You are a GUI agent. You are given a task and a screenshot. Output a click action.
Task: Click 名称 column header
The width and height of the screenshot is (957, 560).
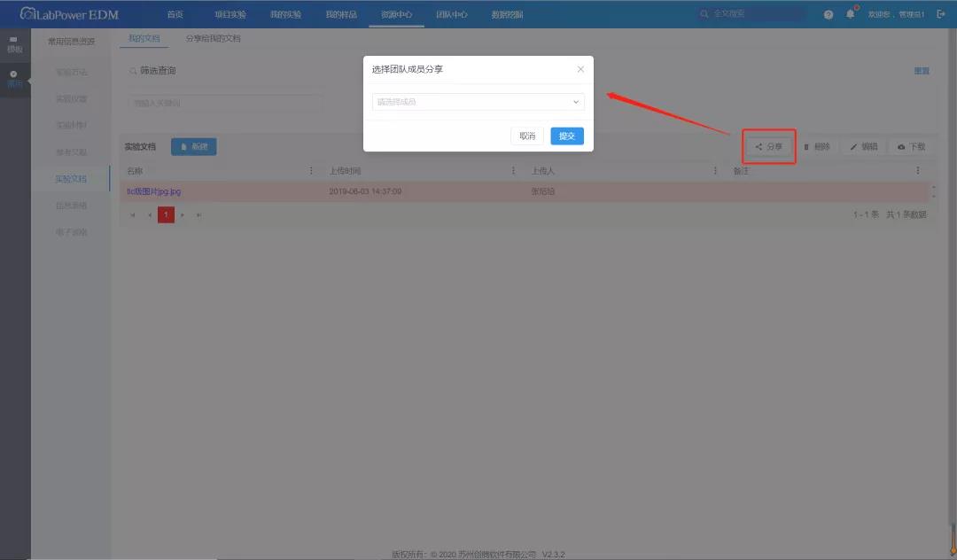(135, 171)
